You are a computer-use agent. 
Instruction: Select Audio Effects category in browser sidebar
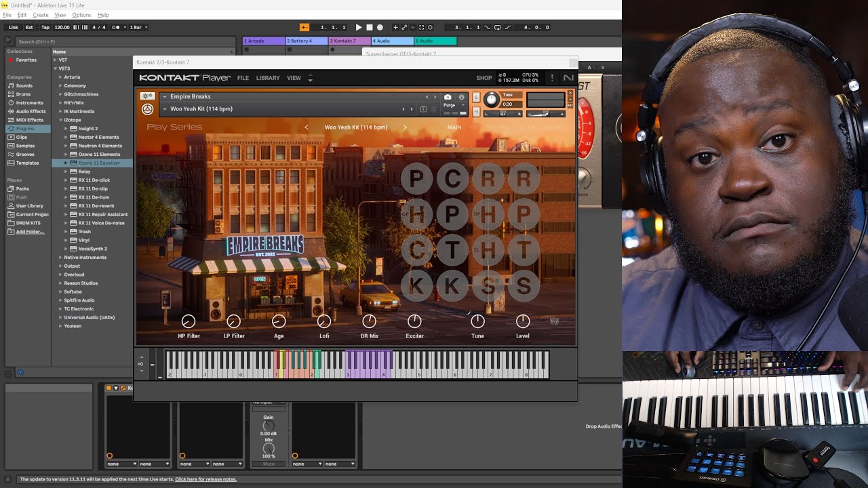point(31,111)
